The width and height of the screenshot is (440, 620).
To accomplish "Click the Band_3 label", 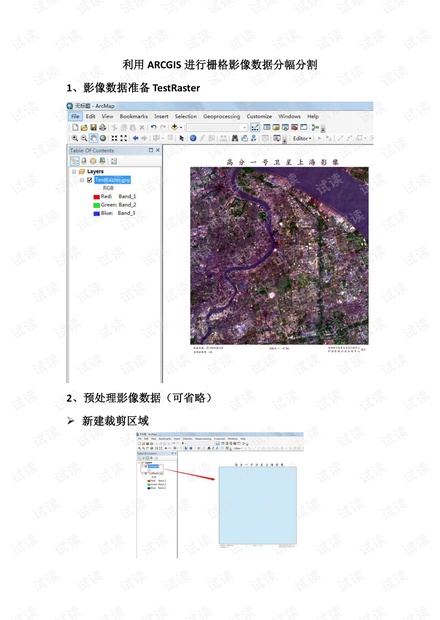I will 127,213.
